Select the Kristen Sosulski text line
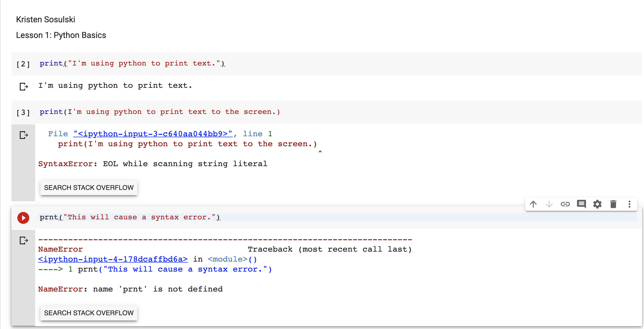 [x=45, y=19]
